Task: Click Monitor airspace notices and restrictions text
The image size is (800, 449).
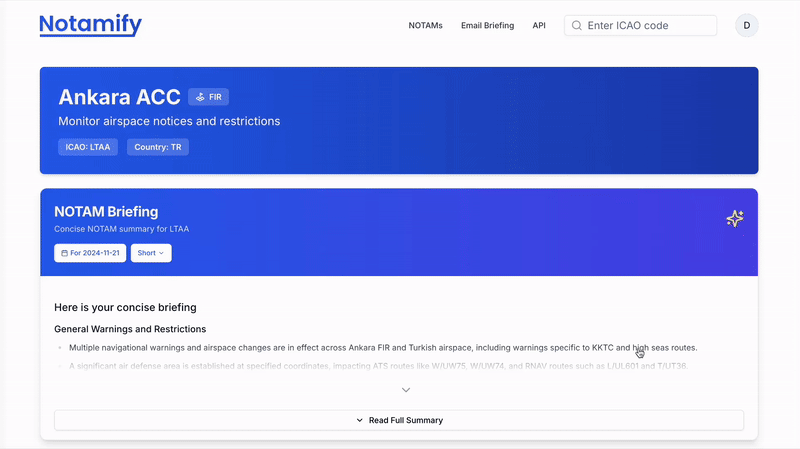Action: (x=169, y=121)
